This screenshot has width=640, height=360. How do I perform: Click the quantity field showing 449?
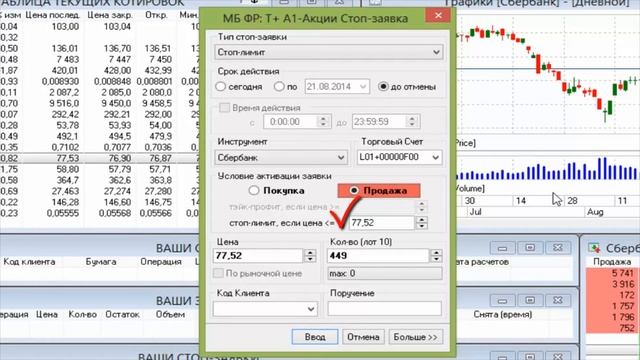378,256
